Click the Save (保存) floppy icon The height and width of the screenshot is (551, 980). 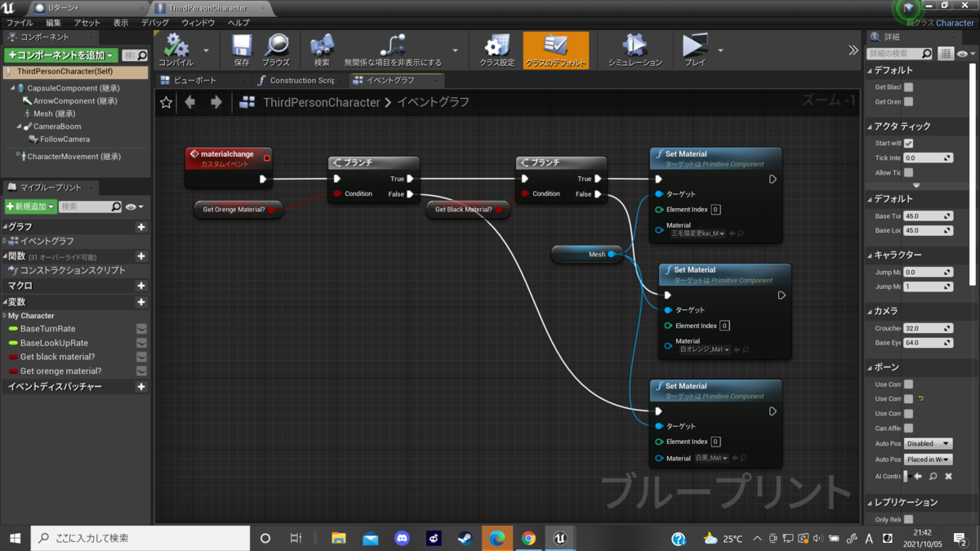242,46
